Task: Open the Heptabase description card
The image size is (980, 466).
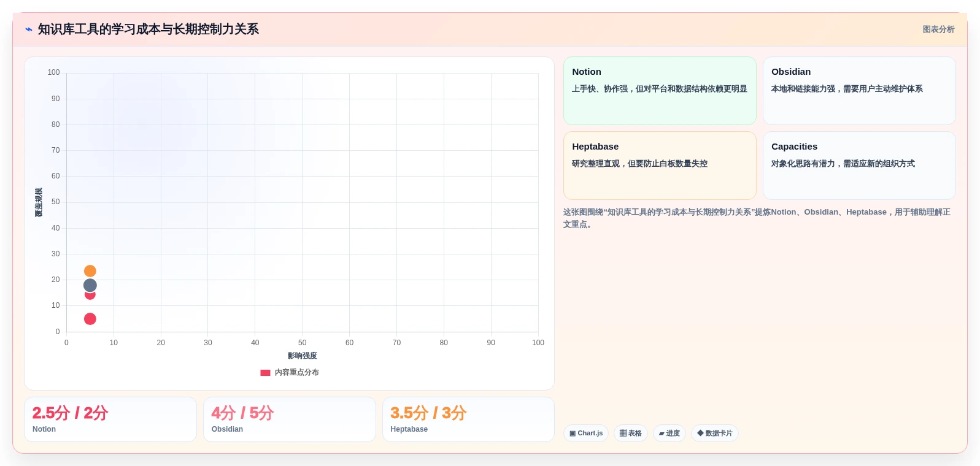Action: (660, 166)
